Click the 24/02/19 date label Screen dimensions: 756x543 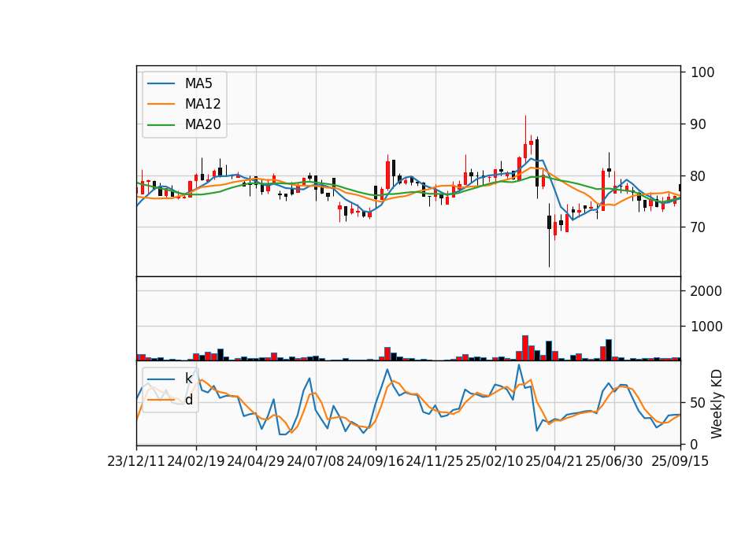[196, 462]
